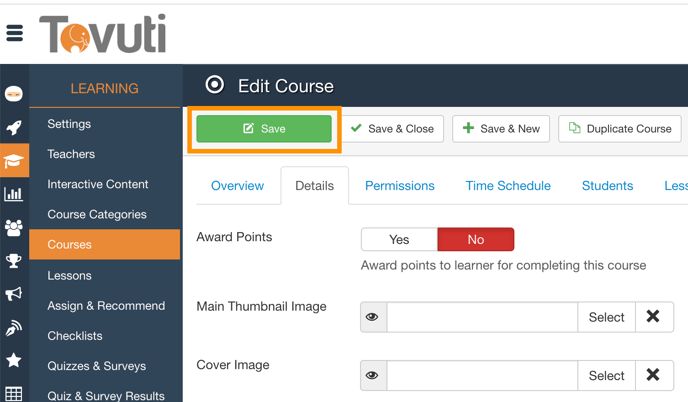
Task: Click the Duplicate Course button
Action: point(620,129)
